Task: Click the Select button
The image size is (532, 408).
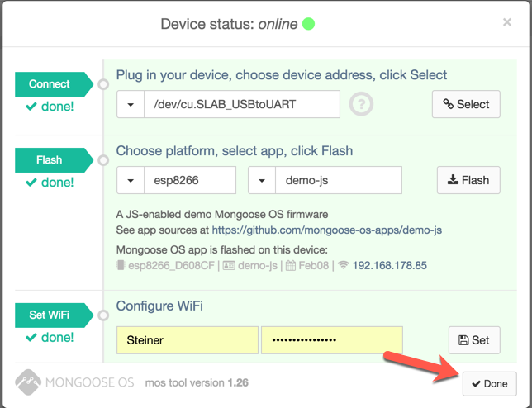Action: pos(466,104)
